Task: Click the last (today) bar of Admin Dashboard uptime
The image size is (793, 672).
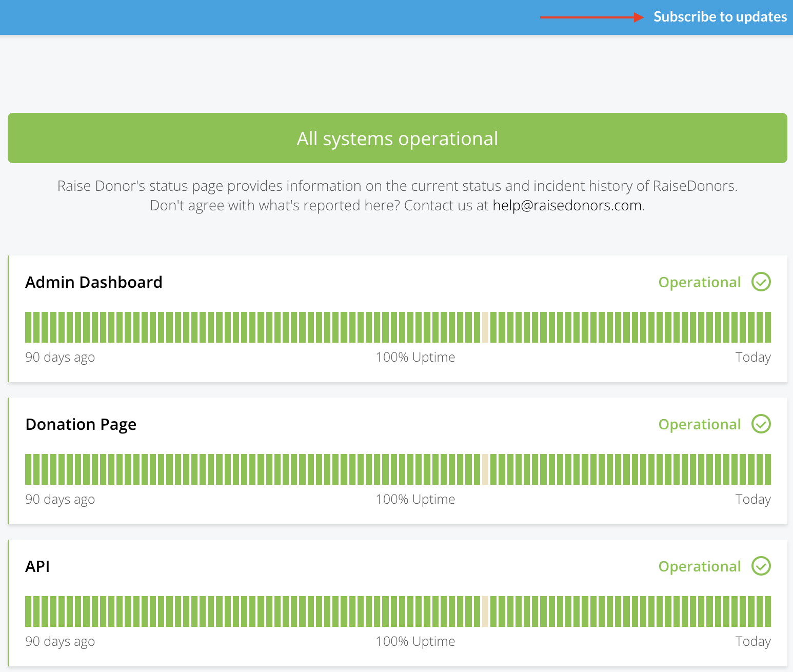Action: pyautogui.click(x=768, y=327)
